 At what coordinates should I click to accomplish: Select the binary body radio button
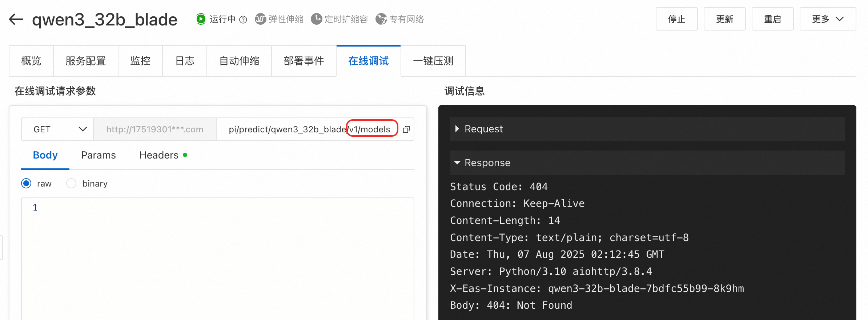[x=71, y=183]
